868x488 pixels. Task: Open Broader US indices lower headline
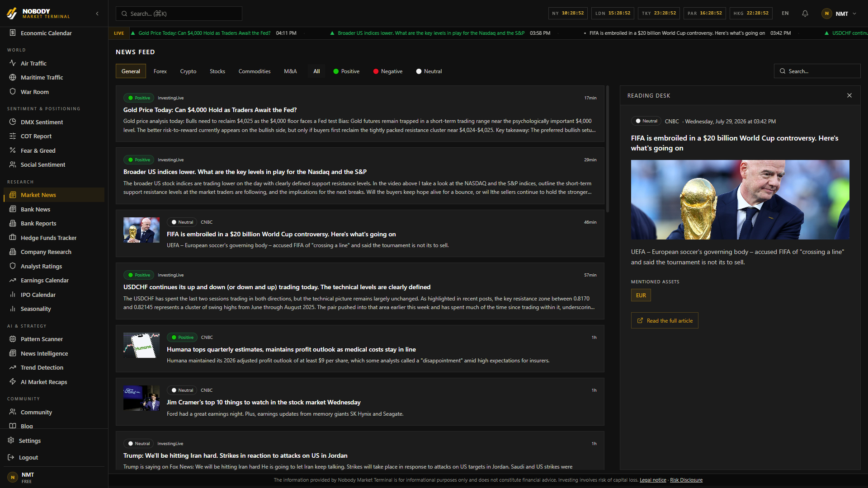pos(245,172)
